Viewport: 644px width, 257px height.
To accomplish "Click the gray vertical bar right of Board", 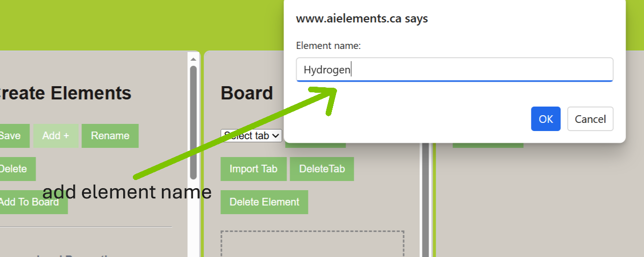I will (x=426, y=204).
